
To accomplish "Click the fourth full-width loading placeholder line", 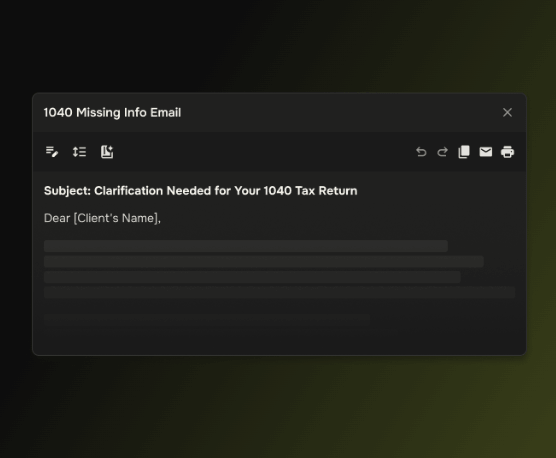I will (x=279, y=292).
